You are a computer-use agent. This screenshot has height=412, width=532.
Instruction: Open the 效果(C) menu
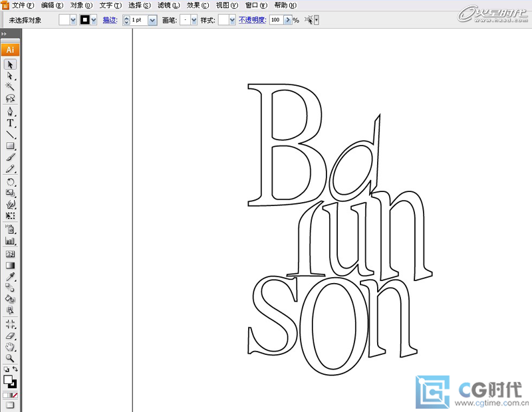point(198,5)
